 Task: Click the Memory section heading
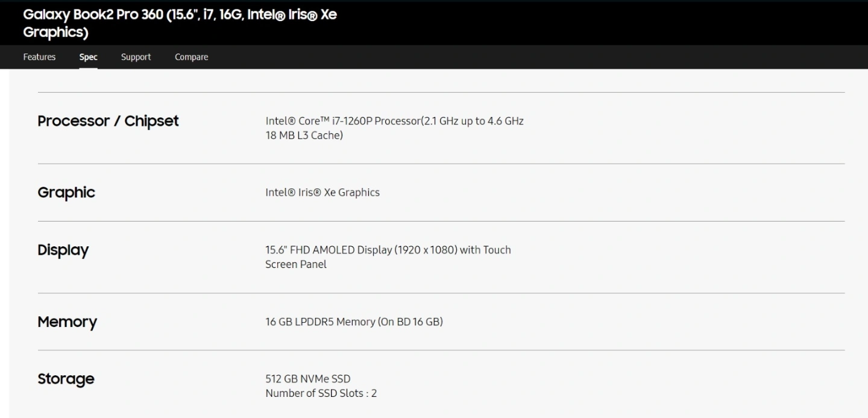coord(68,322)
